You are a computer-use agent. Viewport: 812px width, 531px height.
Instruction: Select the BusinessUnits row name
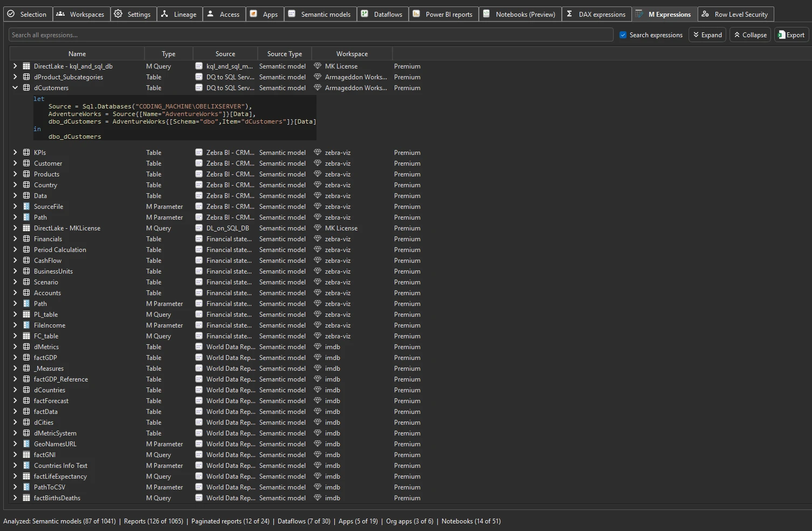point(53,271)
